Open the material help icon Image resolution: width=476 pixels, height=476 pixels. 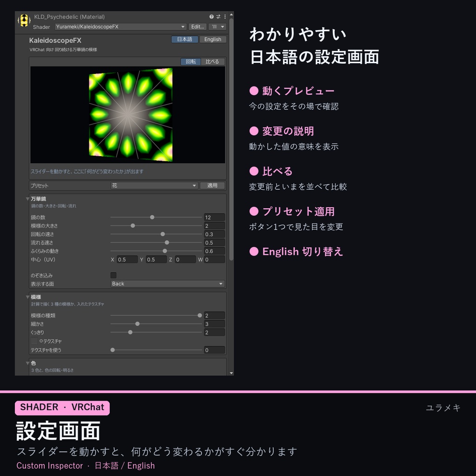212,17
